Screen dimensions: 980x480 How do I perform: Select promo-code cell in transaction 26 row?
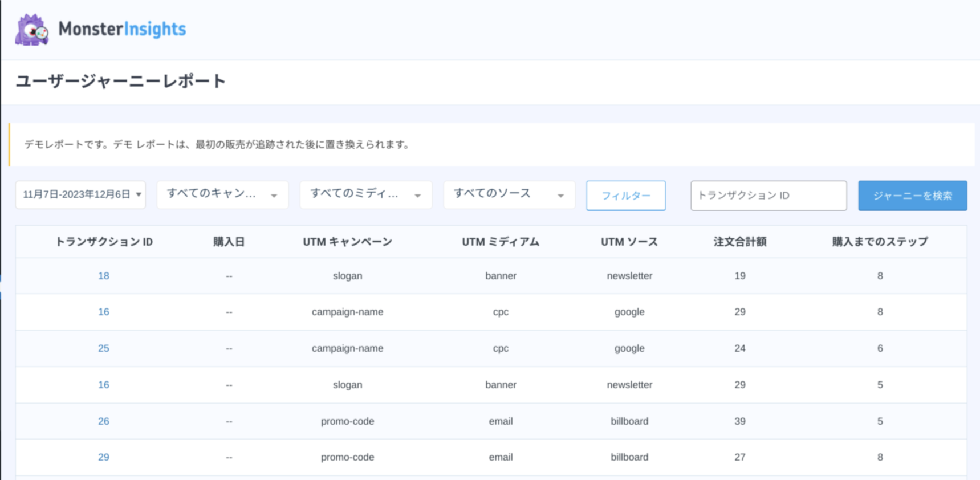347,421
